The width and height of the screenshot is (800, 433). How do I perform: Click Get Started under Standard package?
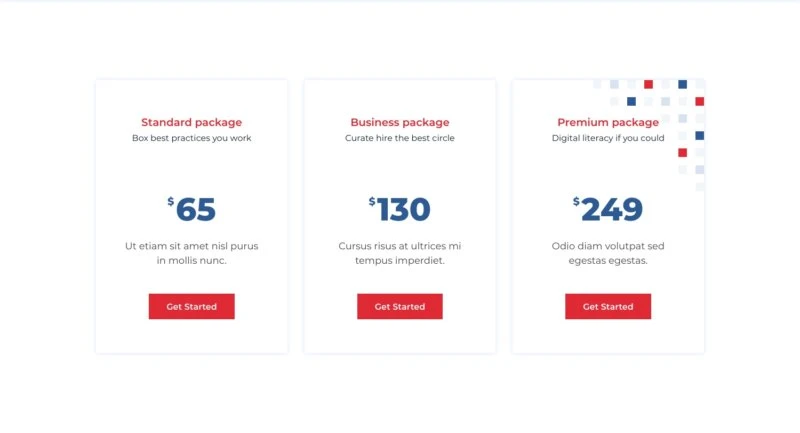point(191,306)
